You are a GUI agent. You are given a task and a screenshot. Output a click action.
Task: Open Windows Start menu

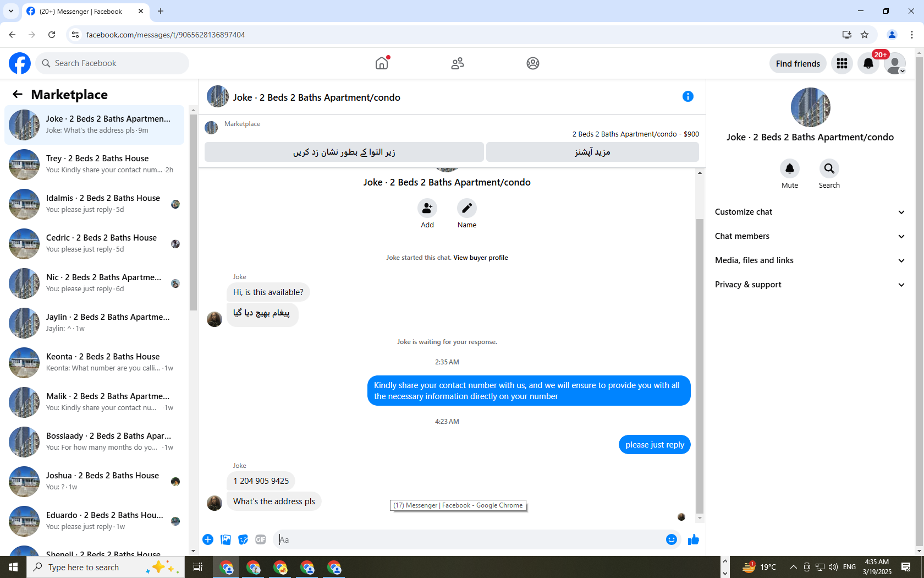[x=13, y=567]
